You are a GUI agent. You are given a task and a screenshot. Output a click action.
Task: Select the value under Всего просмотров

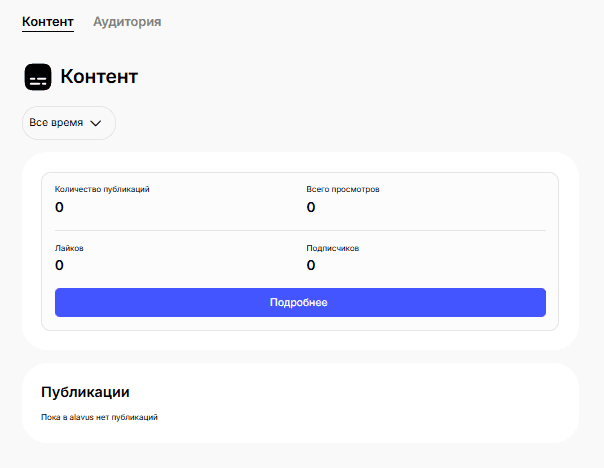[311, 207]
